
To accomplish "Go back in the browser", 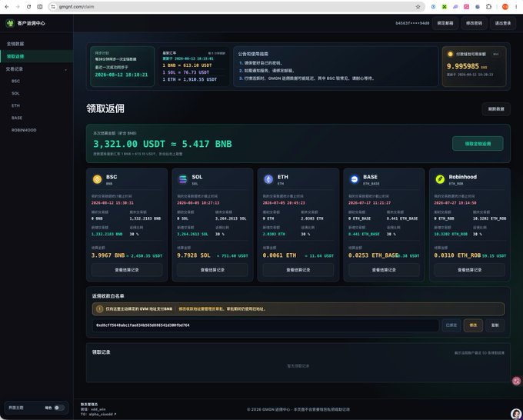I will [x=7, y=7].
